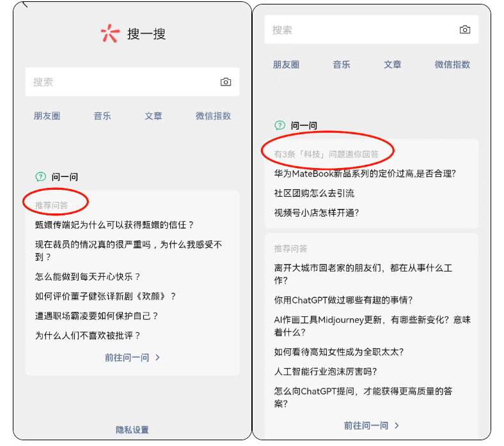
Task: Open 文章 tab on right phone
Action: (393, 65)
